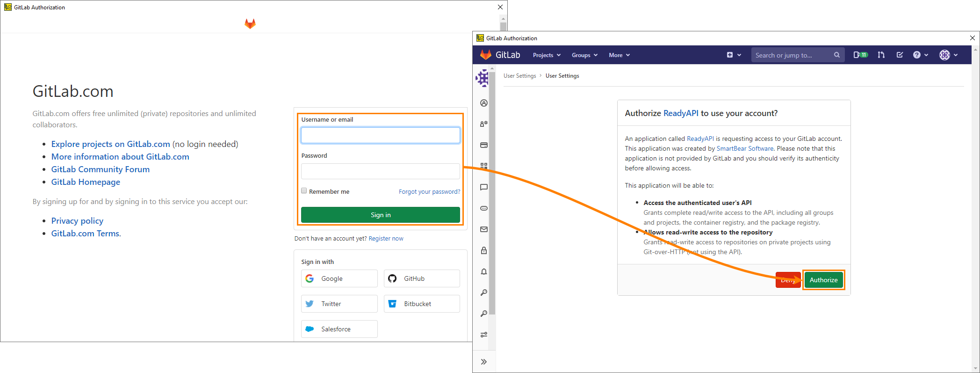
Task: Click the Forgot your password? link
Action: coord(429,192)
